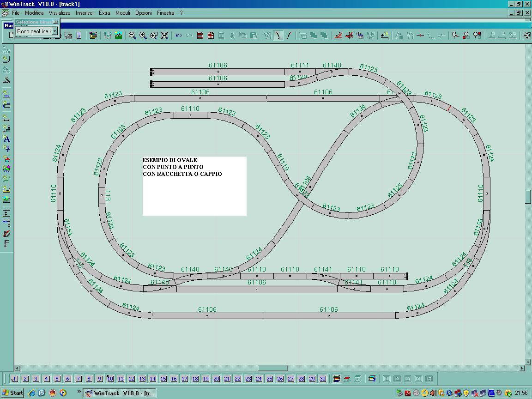Toggle layer 15 button

[x=163, y=379]
